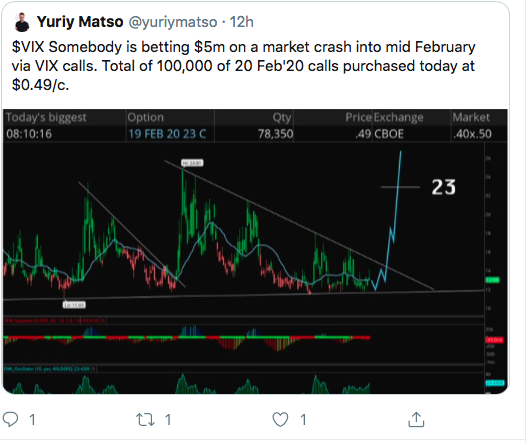Click the Today's biggest column header

(x=46, y=117)
